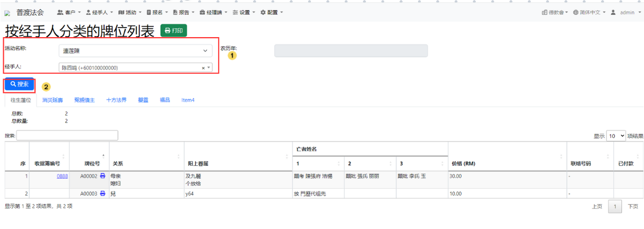Open receipt link 0888
This screenshot has height=229, width=644.
[62, 176]
